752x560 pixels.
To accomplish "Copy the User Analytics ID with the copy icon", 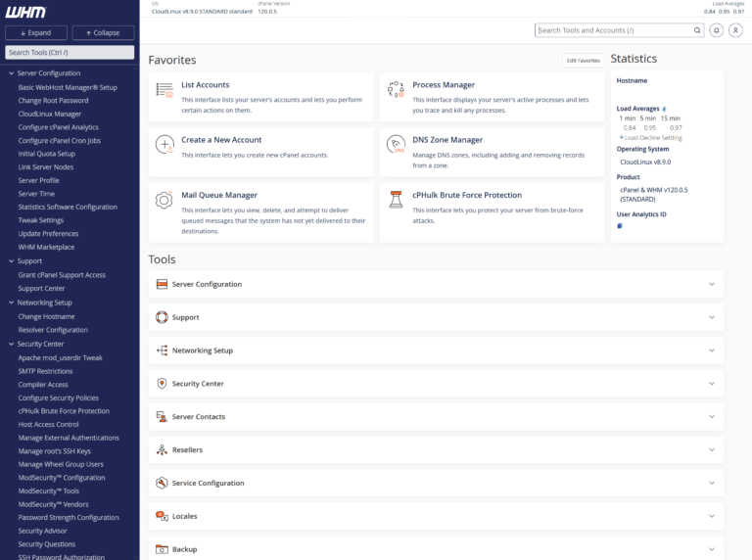I will [620, 226].
